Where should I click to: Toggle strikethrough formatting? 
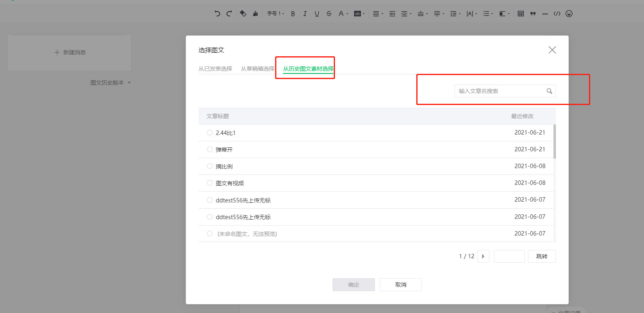point(329,14)
